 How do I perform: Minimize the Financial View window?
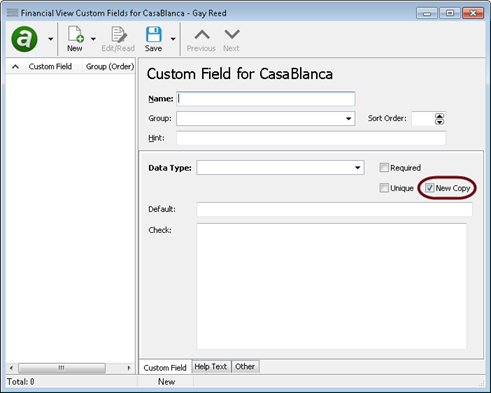427,13
